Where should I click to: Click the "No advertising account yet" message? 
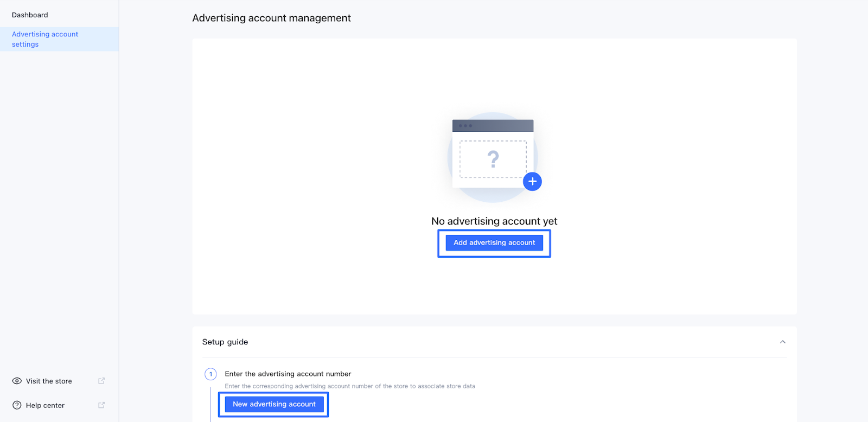(x=494, y=221)
